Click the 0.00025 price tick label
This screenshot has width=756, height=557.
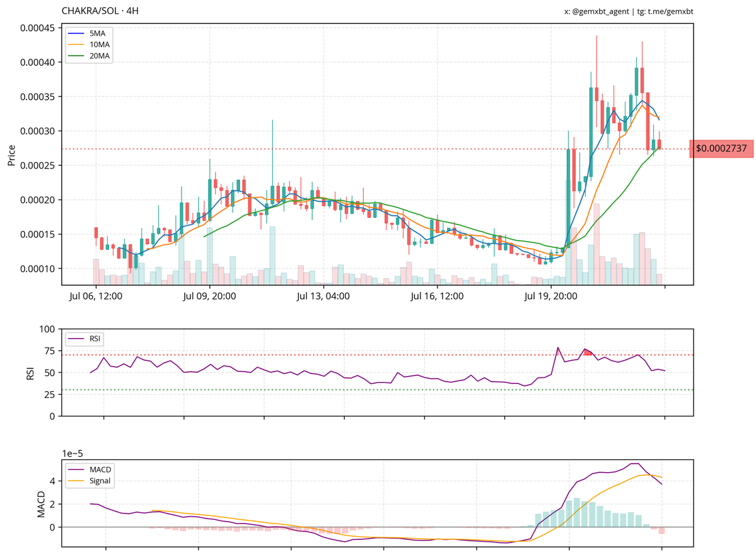click(x=38, y=165)
